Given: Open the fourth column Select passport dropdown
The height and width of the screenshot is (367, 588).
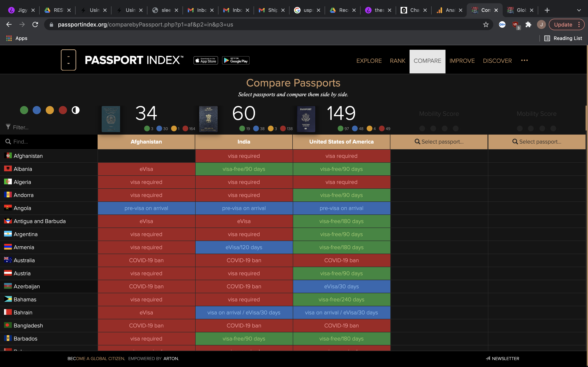Looking at the screenshot, I should click(x=439, y=142).
